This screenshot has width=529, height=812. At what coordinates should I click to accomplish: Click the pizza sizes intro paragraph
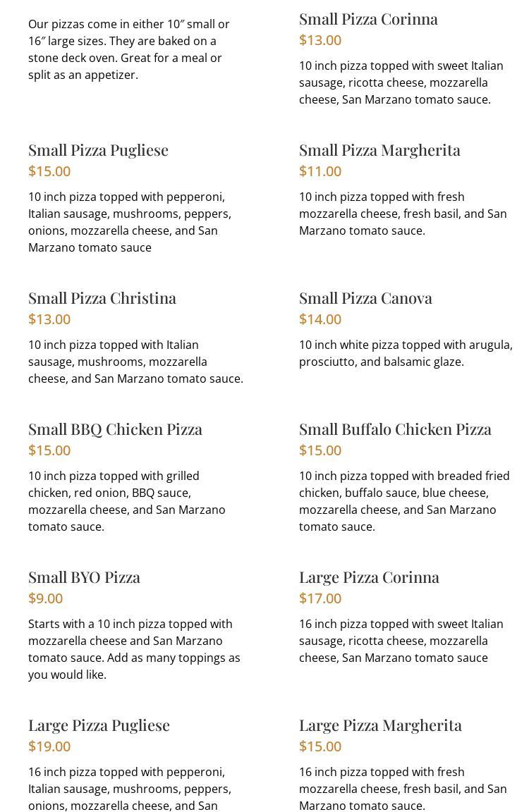click(x=129, y=49)
